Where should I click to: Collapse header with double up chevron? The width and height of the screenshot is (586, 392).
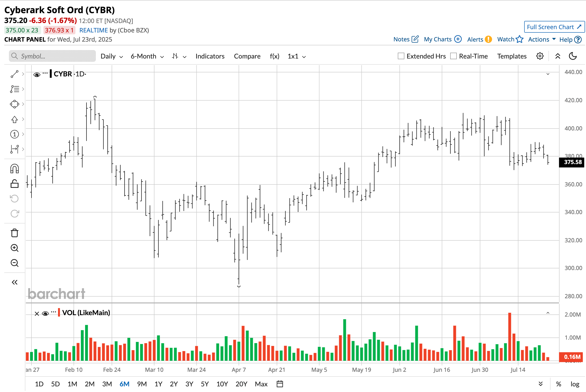point(558,56)
